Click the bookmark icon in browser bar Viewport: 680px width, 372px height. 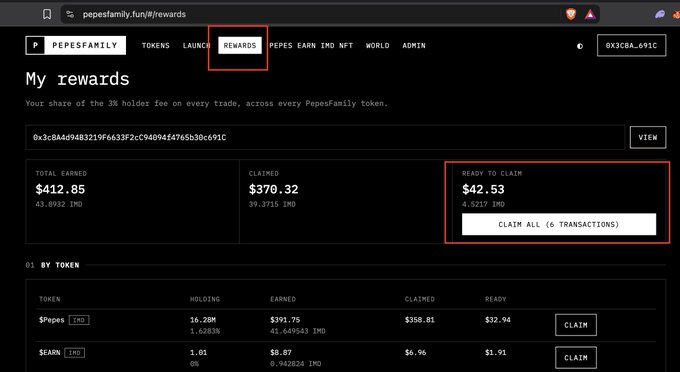click(47, 14)
